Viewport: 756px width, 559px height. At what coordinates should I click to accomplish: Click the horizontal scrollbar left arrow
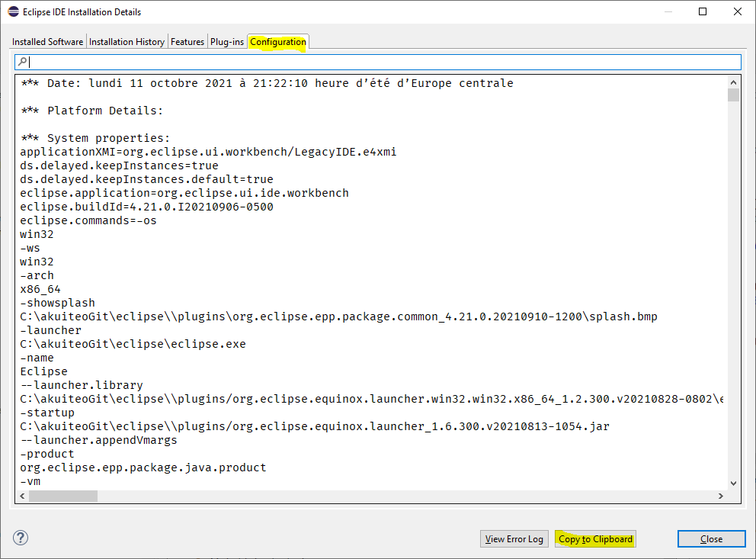[21, 496]
